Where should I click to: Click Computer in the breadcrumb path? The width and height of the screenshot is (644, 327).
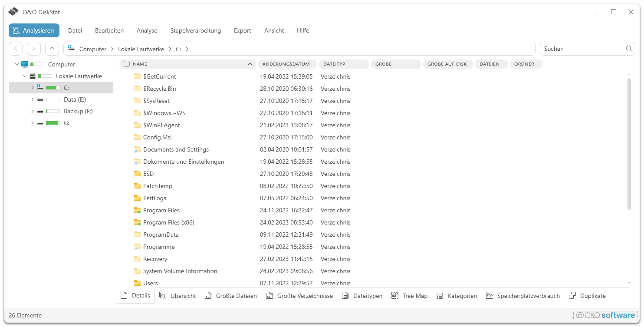(93, 49)
